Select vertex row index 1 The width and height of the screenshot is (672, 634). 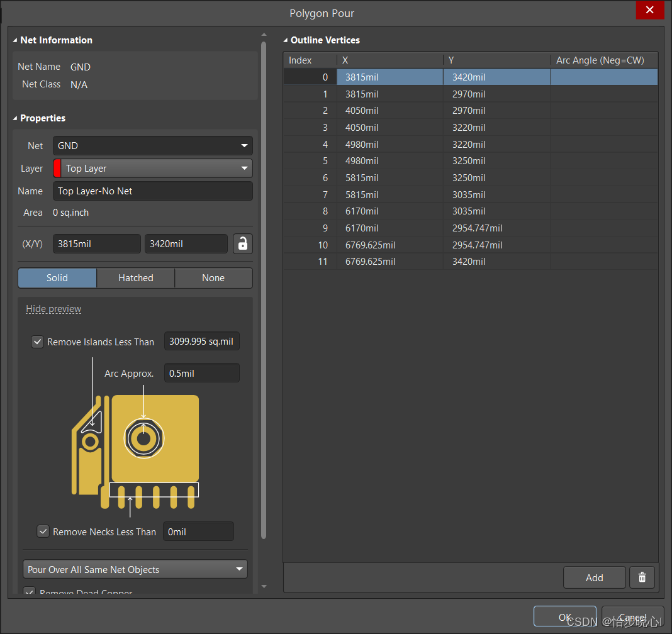(471, 94)
